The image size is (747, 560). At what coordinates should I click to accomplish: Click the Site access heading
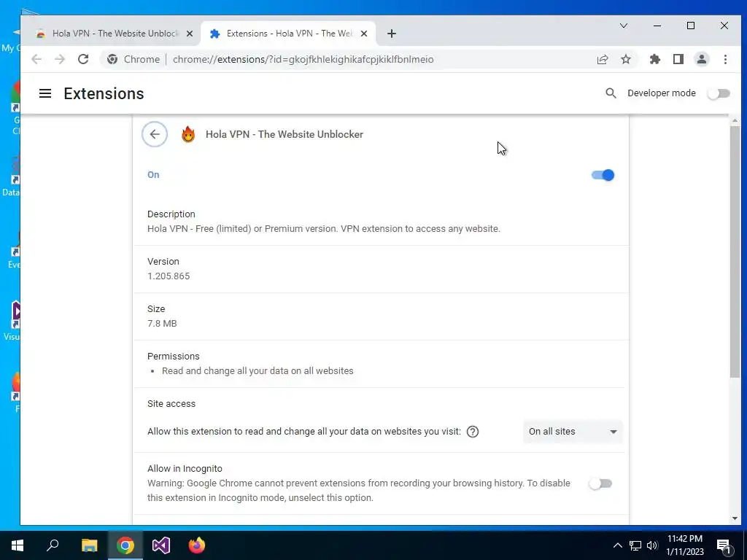tap(171, 404)
